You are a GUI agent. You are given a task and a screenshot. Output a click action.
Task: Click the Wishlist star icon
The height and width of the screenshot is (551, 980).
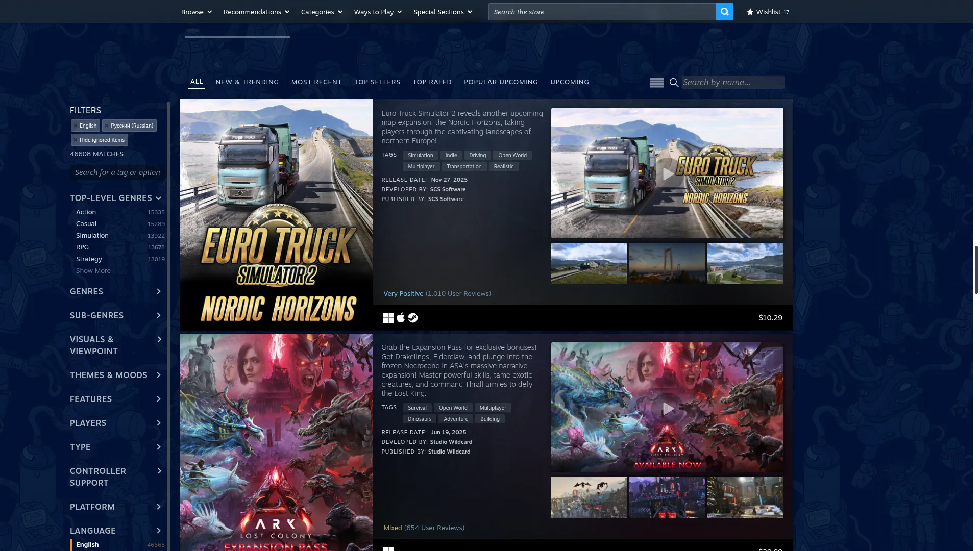750,12
